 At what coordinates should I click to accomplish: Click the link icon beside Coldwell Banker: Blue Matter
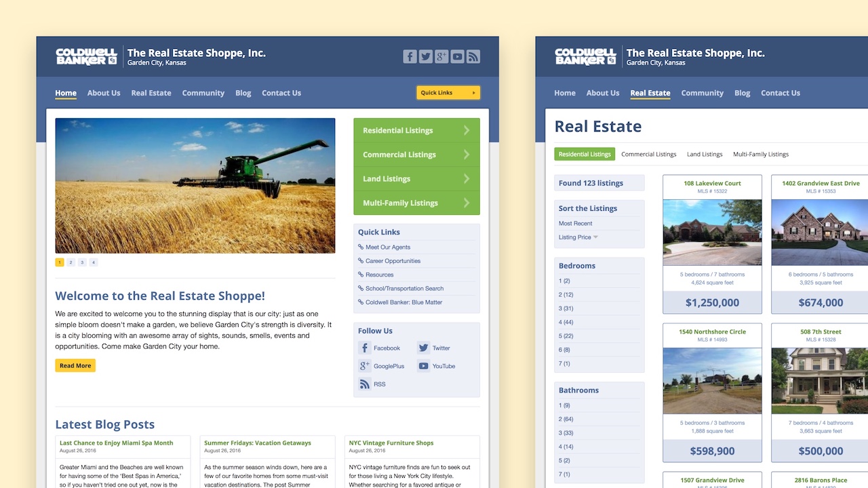coord(361,302)
